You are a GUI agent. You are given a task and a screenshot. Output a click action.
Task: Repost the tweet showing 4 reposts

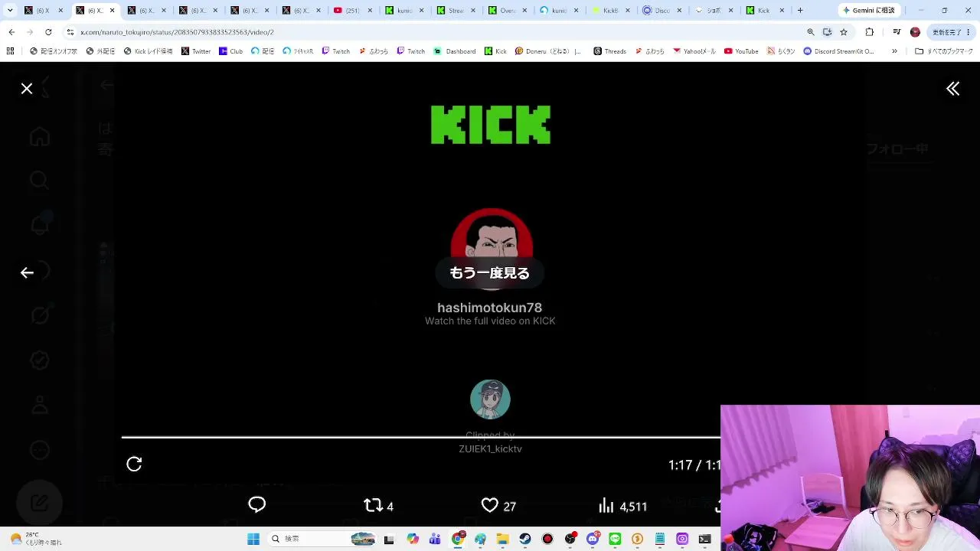coord(378,506)
